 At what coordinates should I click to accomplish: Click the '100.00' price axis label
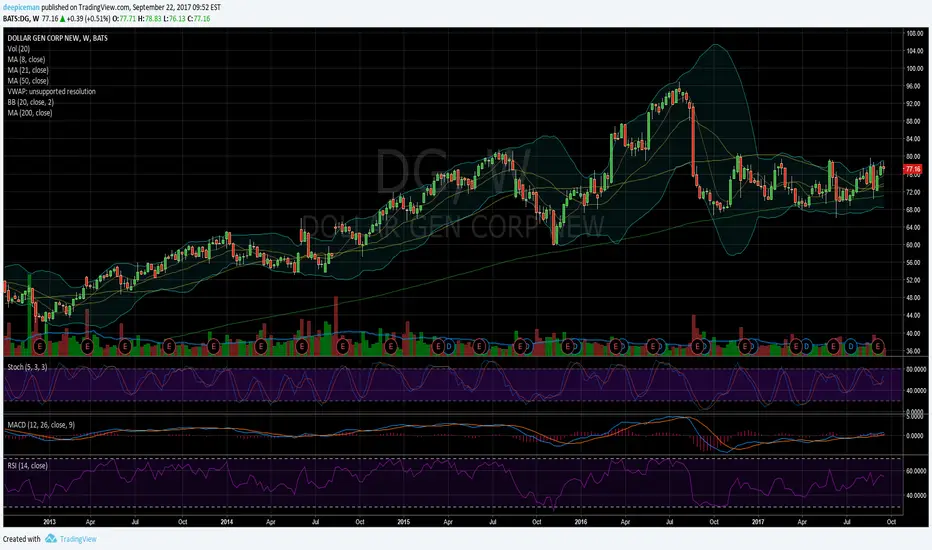click(914, 69)
